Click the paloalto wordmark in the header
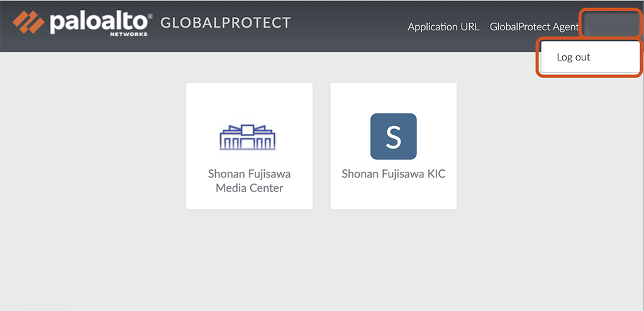644x311 pixels. 97,22
